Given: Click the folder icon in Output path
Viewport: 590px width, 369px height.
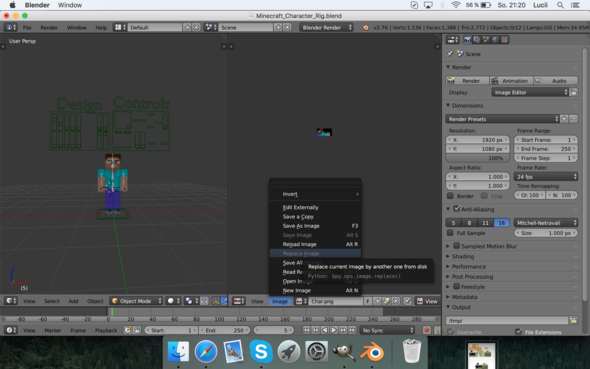Looking at the screenshot, I should click(x=573, y=320).
